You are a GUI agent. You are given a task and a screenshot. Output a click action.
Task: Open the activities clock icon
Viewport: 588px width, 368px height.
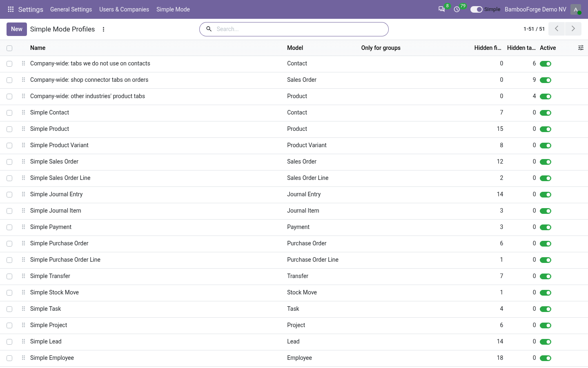pyautogui.click(x=457, y=9)
